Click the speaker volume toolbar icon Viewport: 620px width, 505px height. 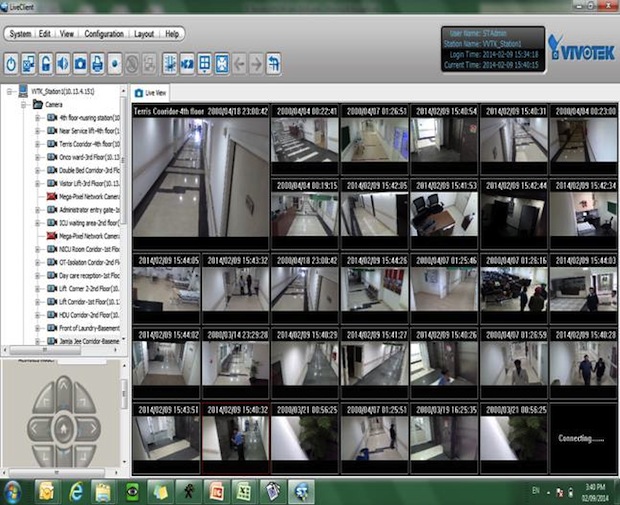[62, 64]
